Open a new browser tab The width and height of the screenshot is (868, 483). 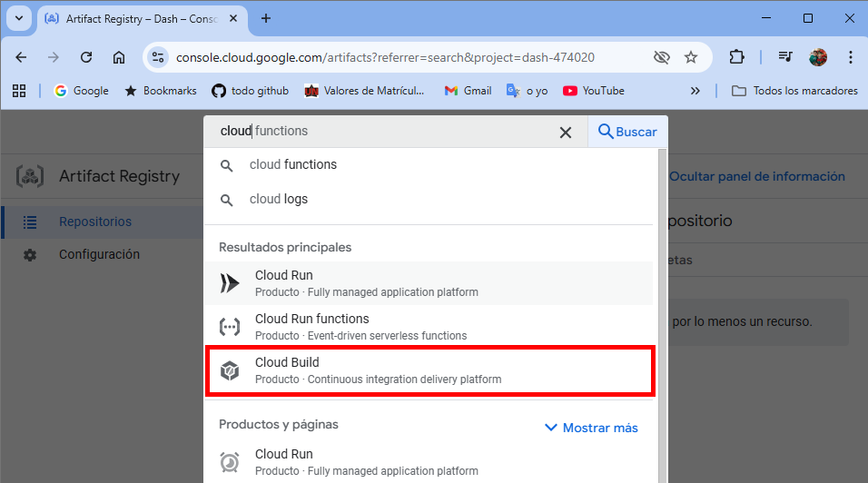click(266, 19)
